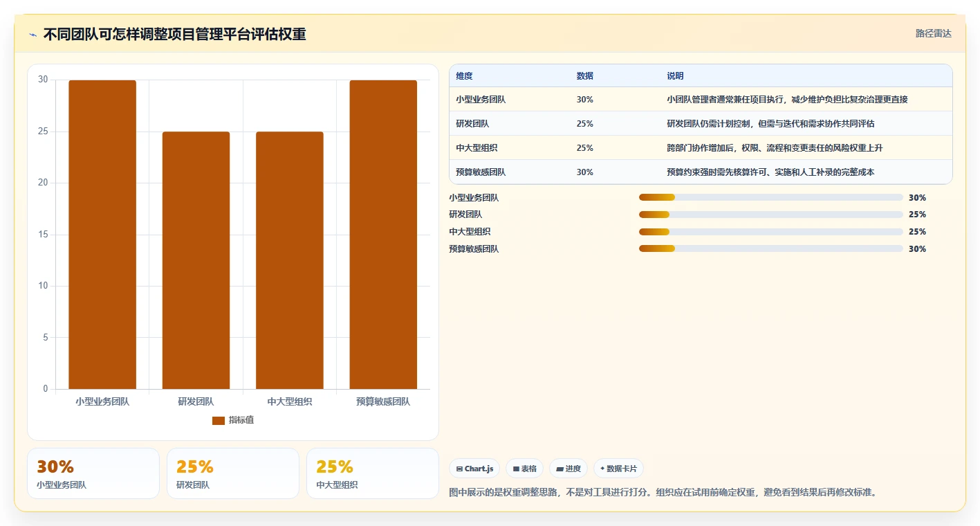Click the 研发团队 x-axis label

(196, 401)
